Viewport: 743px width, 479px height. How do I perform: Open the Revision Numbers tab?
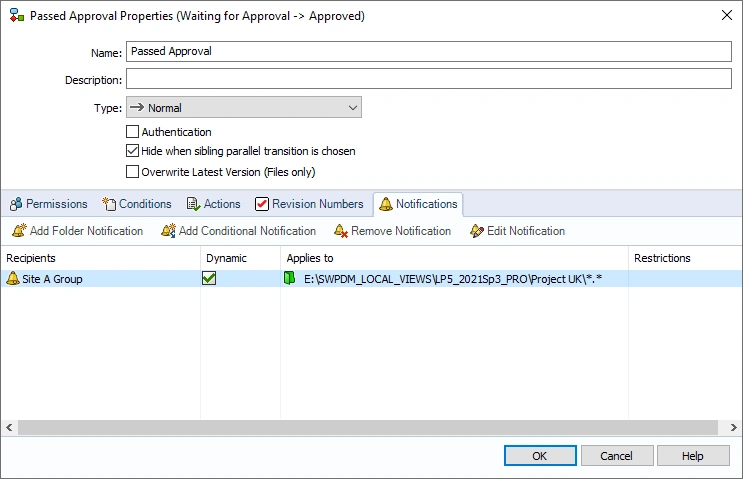click(309, 204)
